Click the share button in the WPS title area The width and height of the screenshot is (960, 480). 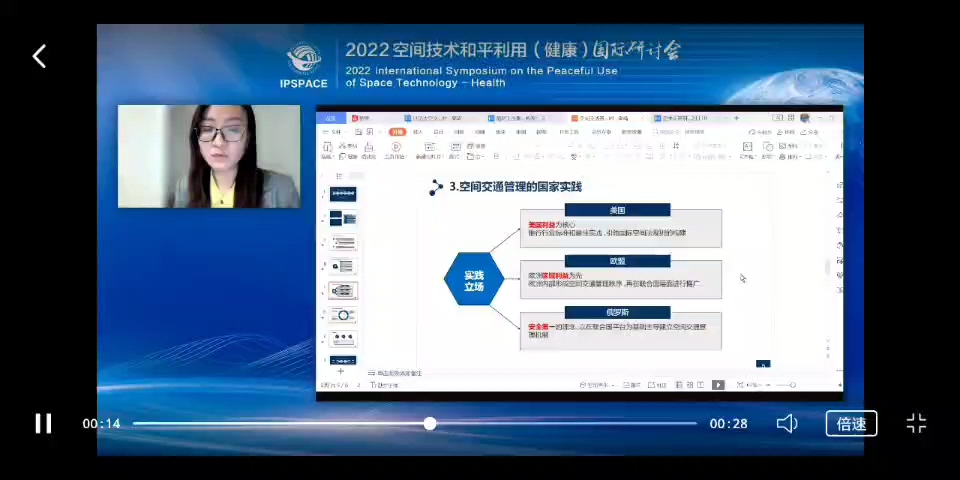(809, 132)
